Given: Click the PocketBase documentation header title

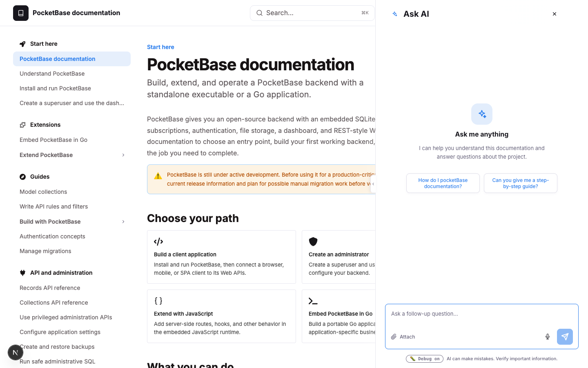Looking at the screenshot, I should (76, 13).
